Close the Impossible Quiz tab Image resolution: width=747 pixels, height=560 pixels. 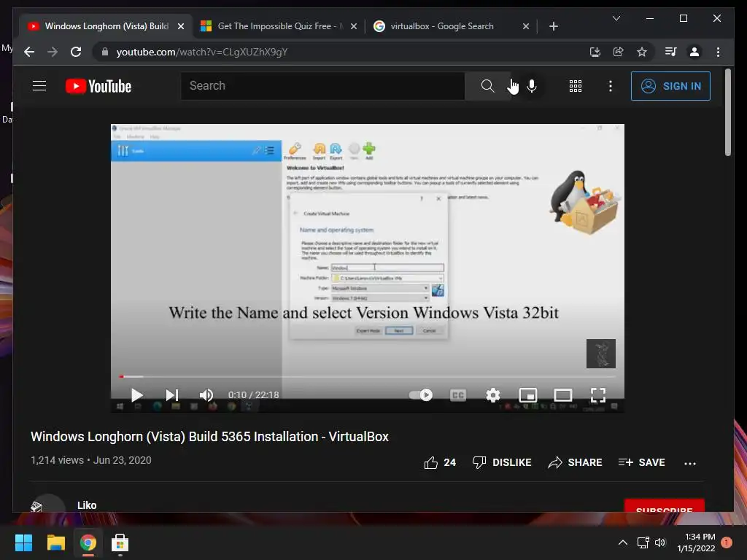tap(354, 26)
